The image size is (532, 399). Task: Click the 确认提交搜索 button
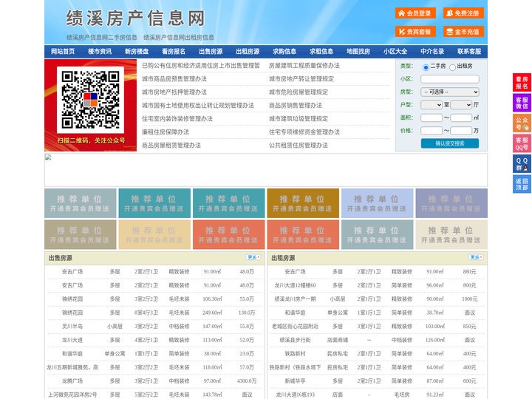pos(450,143)
